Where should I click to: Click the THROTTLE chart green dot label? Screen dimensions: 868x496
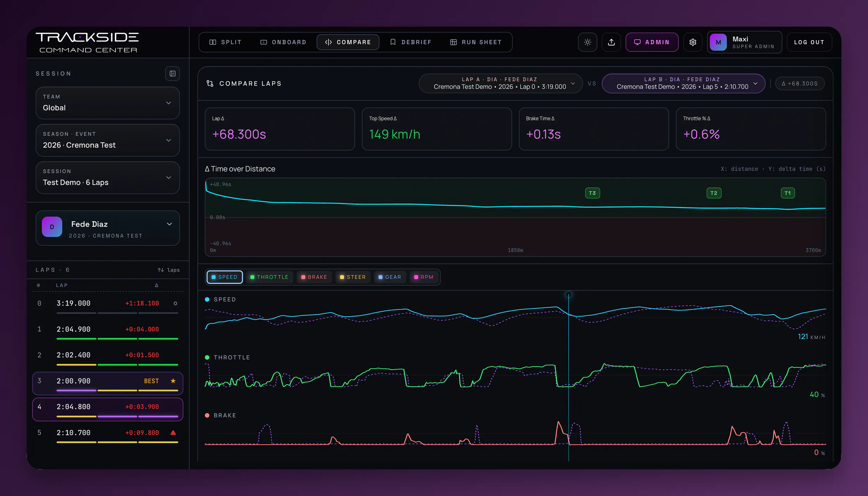[228, 357]
